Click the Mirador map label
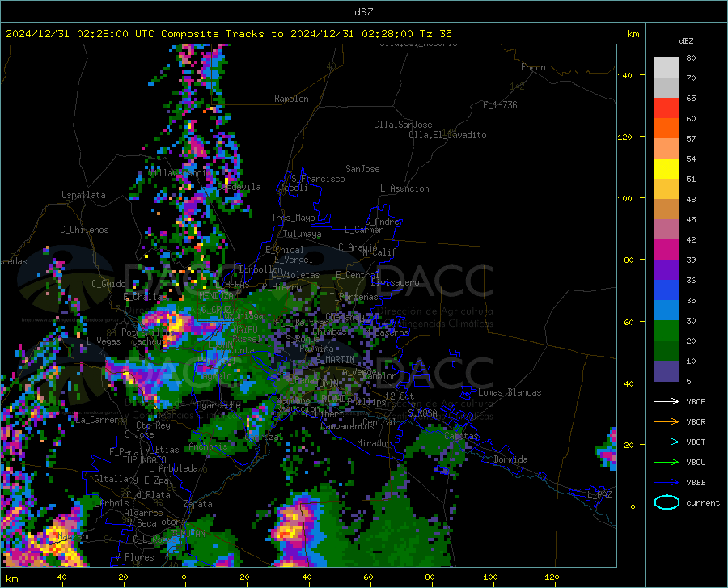This screenshot has height=588, width=728. [x=373, y=443]
